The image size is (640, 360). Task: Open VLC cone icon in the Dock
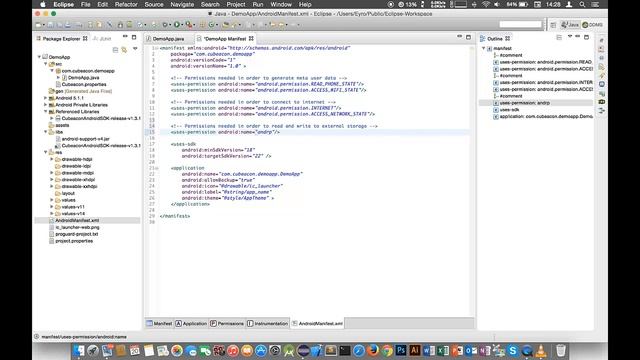(541, 350)
